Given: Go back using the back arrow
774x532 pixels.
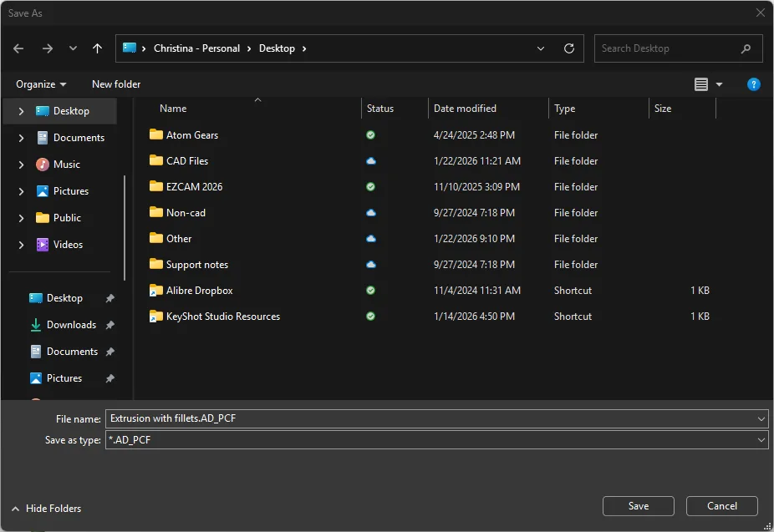Looking at the screenshot, I should (x=18, y=48).
